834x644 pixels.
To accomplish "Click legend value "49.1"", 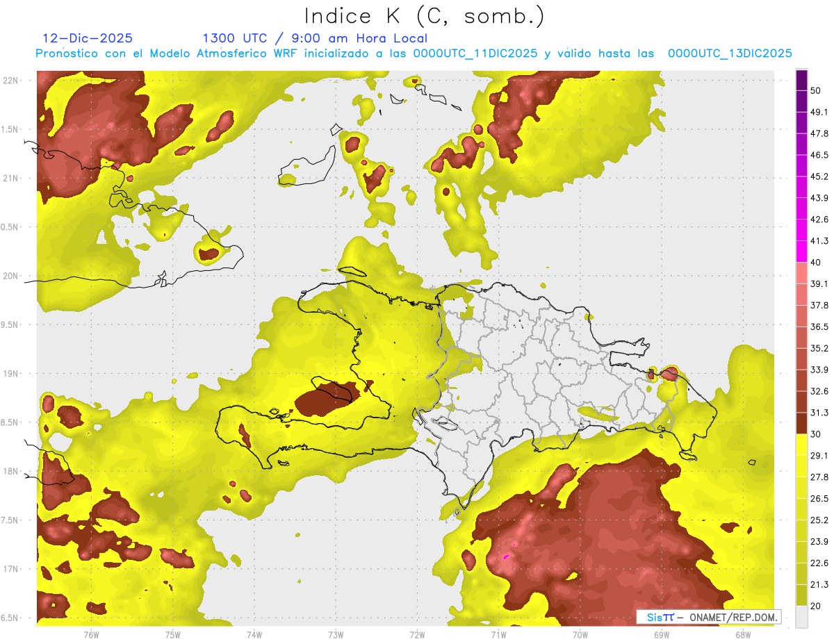I will click(820, 112).
